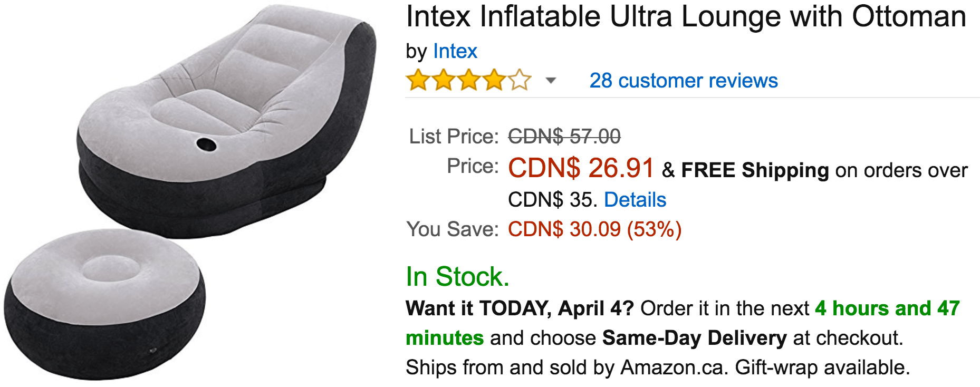Click the crossed-out CDN$ 57.00 list price
The width and height of the screenshot is (980, 387).
tap(564, 137)
